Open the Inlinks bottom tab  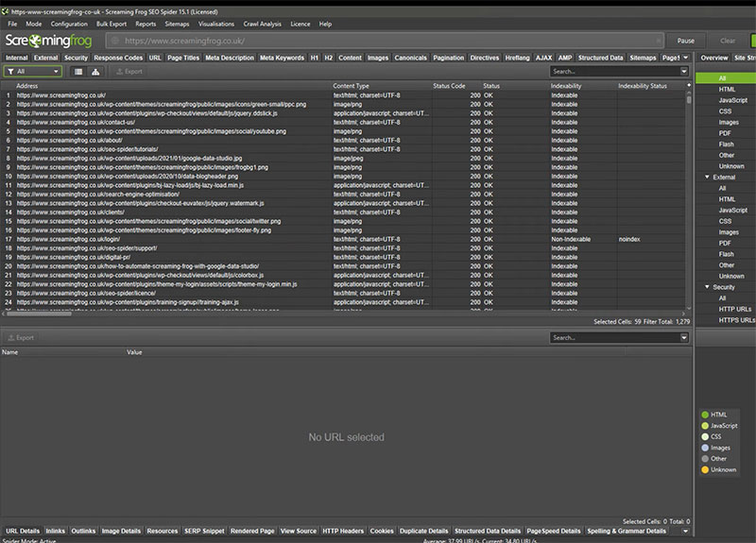click(56, 531)
